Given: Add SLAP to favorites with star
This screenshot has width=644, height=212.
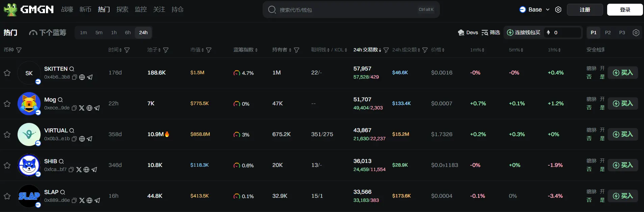Looking at the screenshot, I should pyautogui.click(x=7, y=196).
